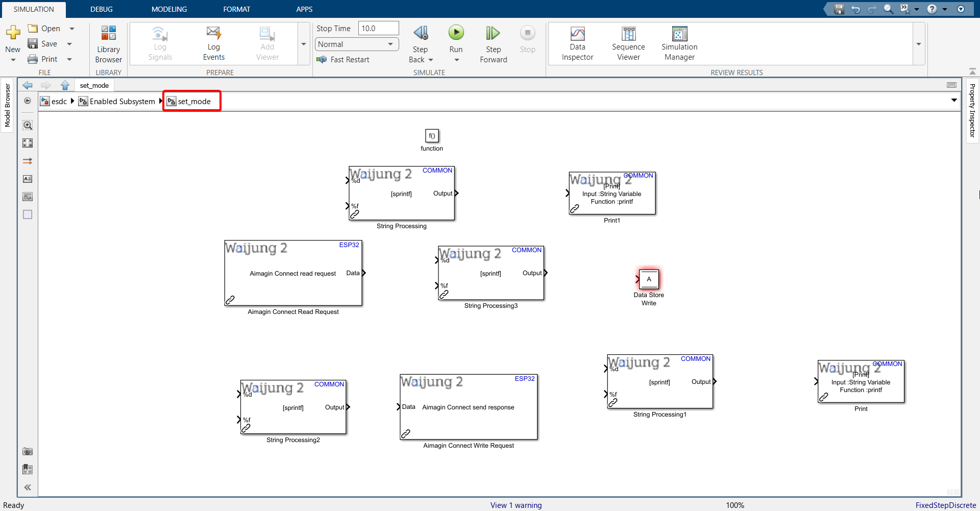Select the Aimagin Connect Write Request block

(469, 407)
